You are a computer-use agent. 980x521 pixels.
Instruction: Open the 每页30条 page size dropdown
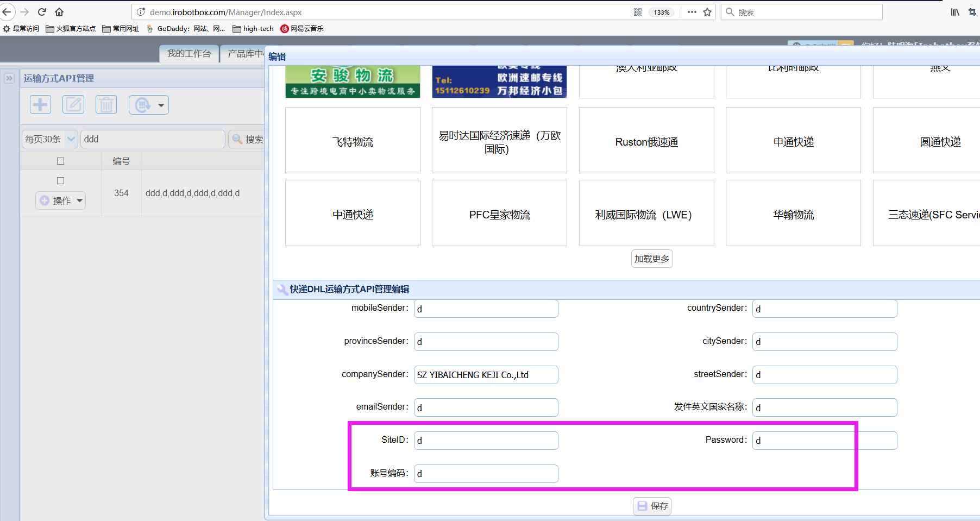pyautogui.click(x=50, y=139)
